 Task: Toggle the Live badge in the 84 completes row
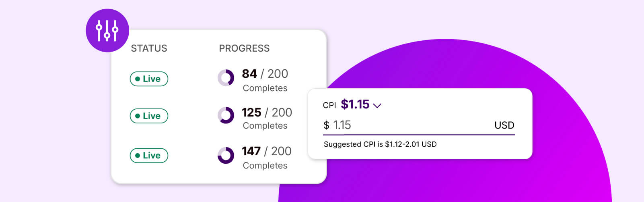[x=149, y=79]
